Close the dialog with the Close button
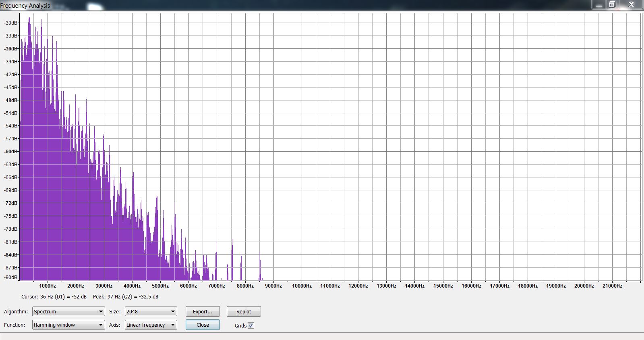Screen dimensions: 644x340 click(203, 325)
